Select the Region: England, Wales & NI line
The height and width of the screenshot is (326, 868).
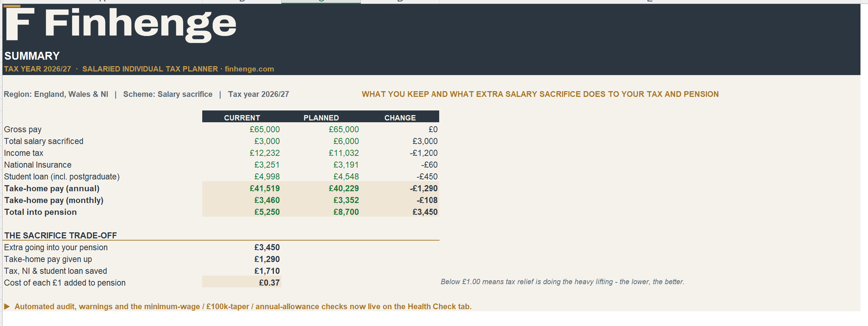tap(146, 94)
